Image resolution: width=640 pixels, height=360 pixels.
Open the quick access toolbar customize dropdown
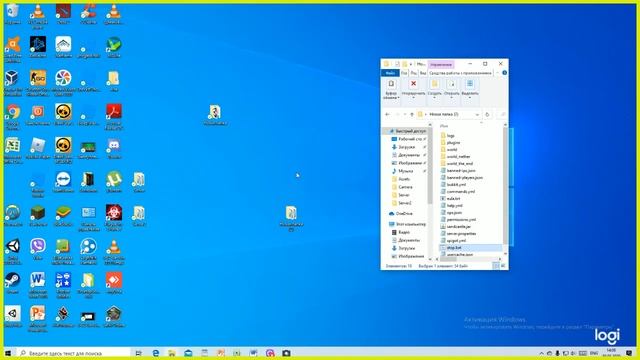coord(411,64)
